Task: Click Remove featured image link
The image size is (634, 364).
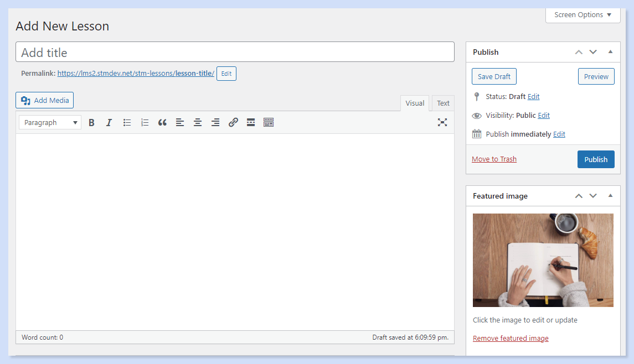Action: point(511,338)
